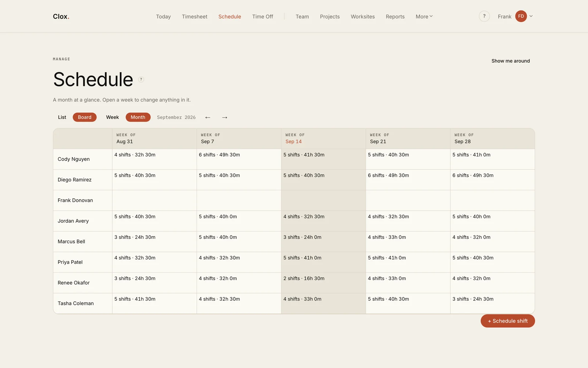Go to the Timesheet page
This screenshot has height=368, width=588.
click(194, 17)
